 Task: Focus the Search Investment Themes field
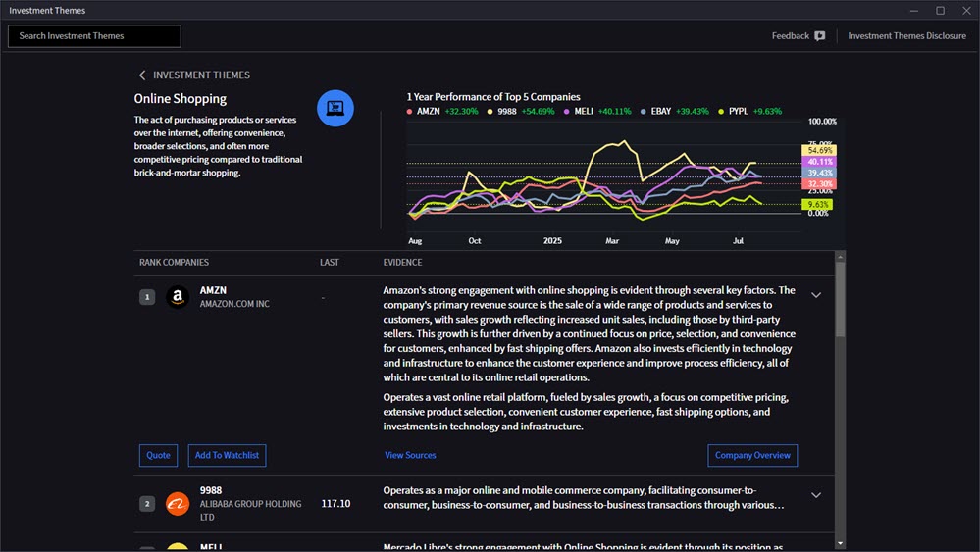click(x=94, y=36)
